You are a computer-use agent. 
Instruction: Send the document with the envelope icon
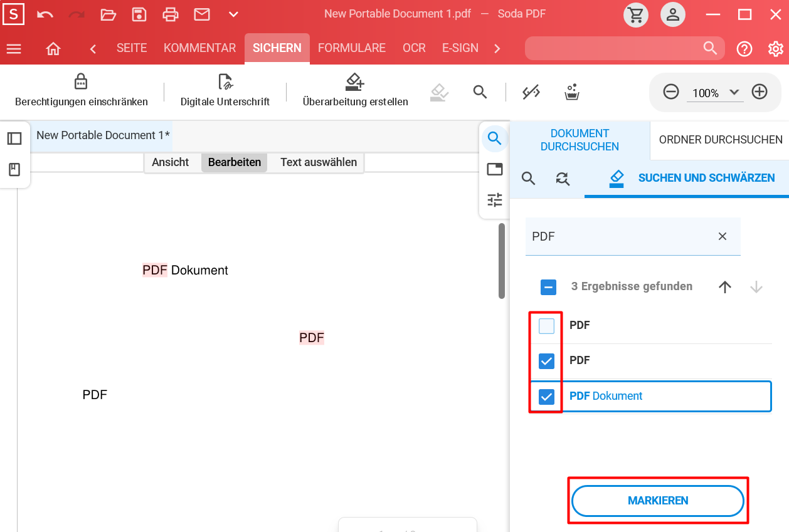coord(202,14)
